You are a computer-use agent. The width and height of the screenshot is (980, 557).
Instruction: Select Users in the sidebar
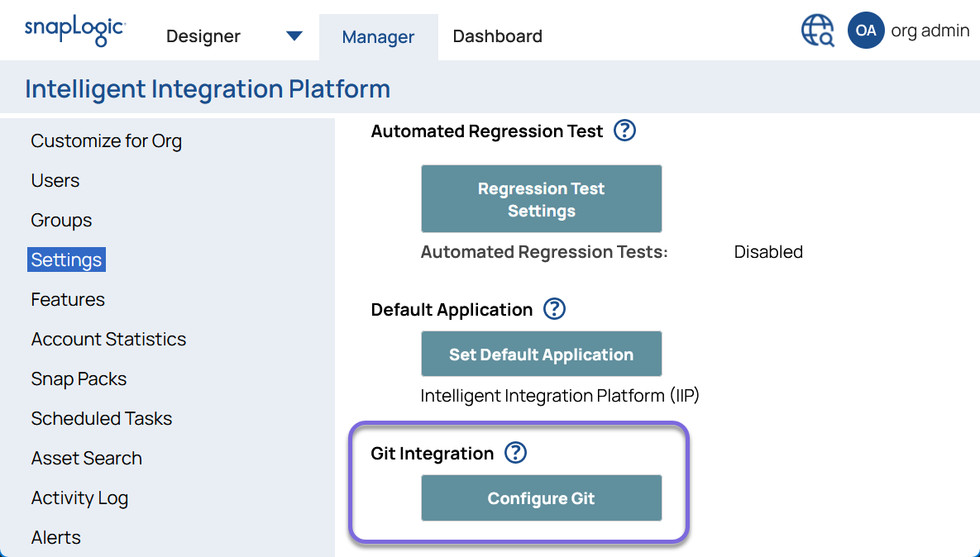pyautogui.click(x=55, y=180)
